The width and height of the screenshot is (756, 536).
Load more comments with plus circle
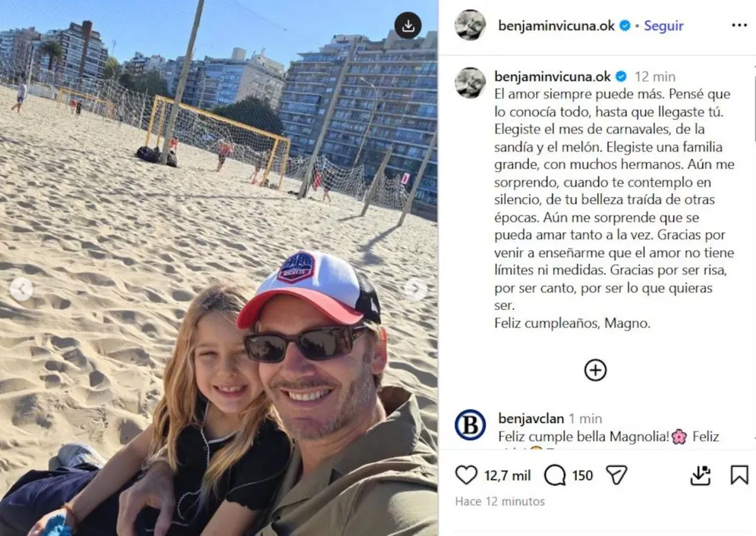click(x=595, y=370)
